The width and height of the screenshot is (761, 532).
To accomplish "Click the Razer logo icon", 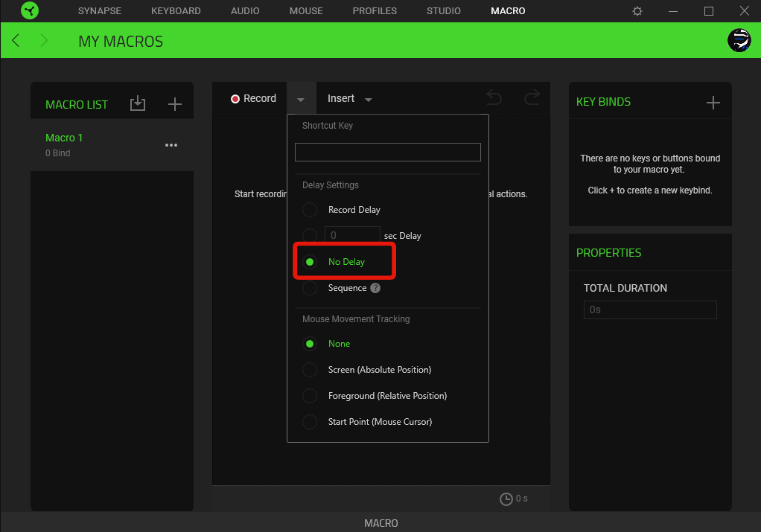I will [x=30, y=11].
